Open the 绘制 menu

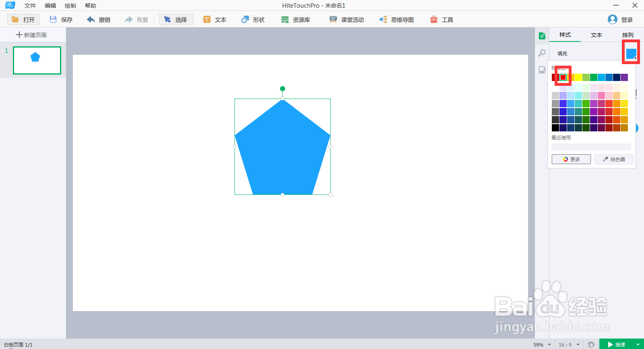[x=70, y=6]
